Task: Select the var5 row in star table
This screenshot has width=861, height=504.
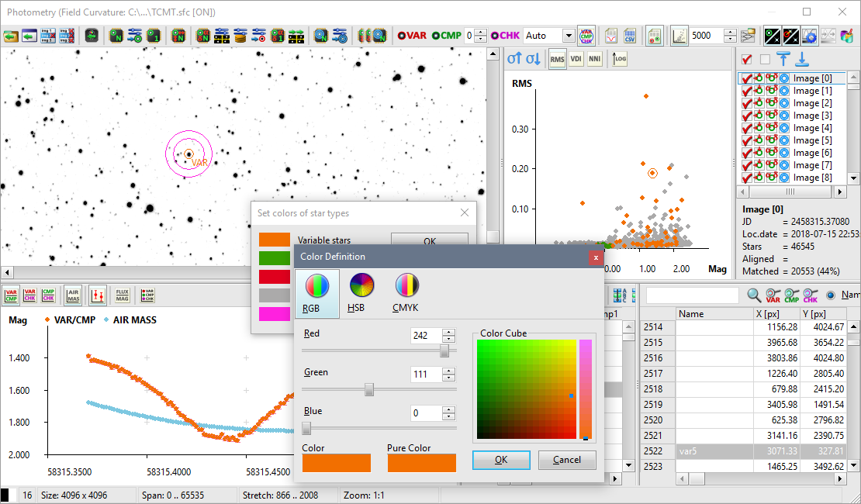Action: click(x=743, y=451)
